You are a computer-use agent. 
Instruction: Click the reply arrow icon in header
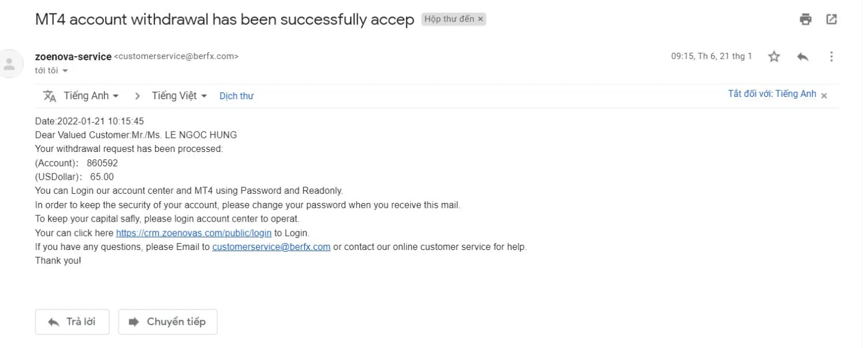[x=802, y=56]
